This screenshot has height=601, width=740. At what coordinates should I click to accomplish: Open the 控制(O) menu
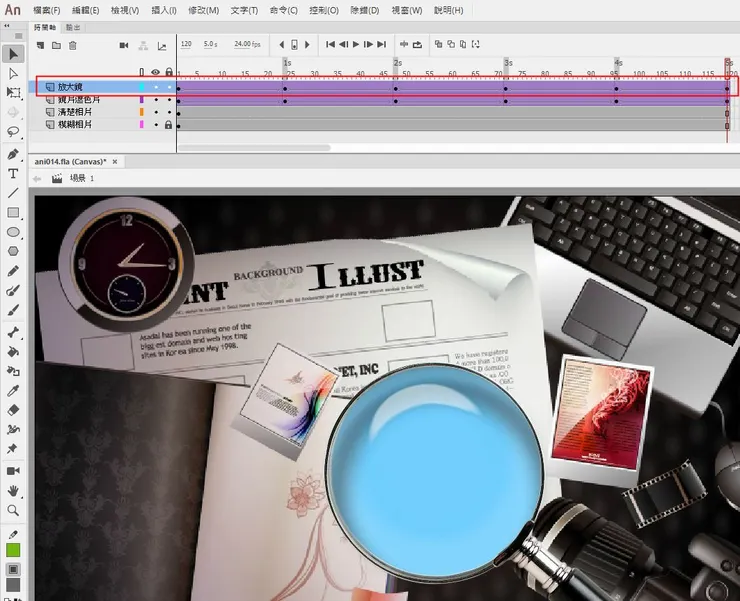pyautogui.click(x=324, y=10)
